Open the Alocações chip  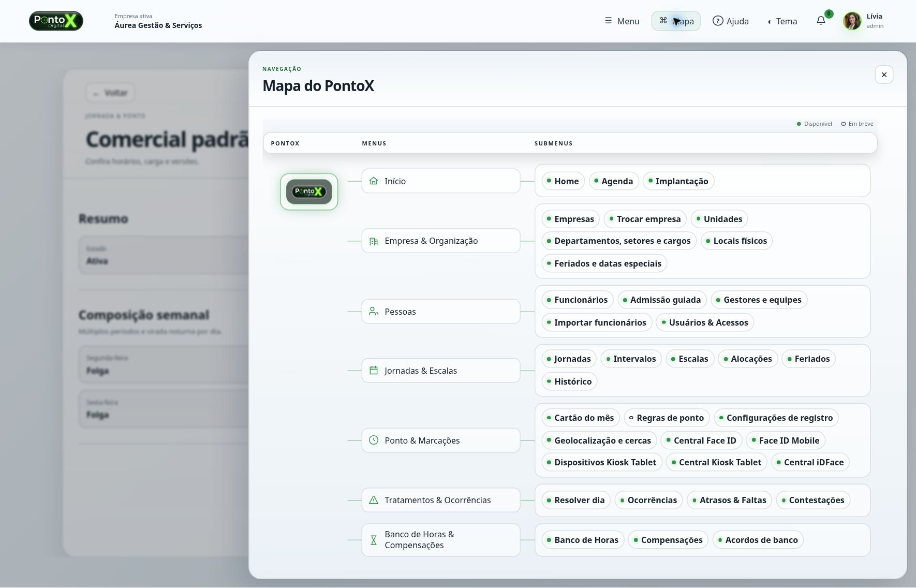tap(748, 359)
